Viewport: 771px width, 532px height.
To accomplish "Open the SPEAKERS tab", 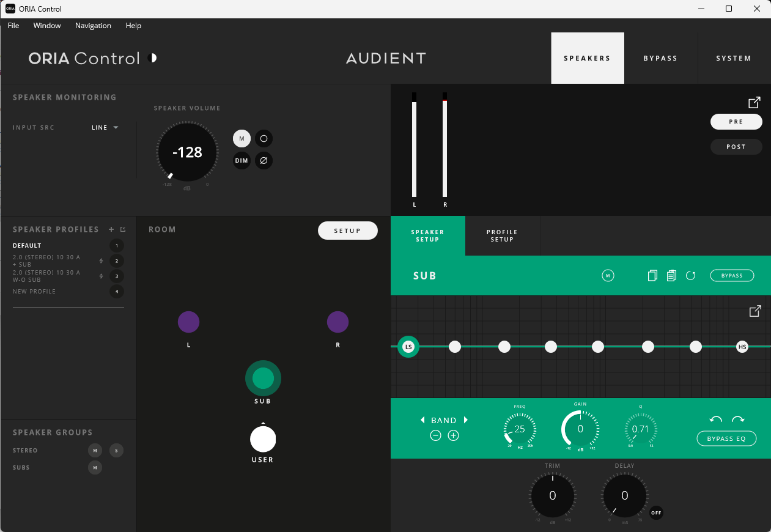I will click(x=588, y=58).
